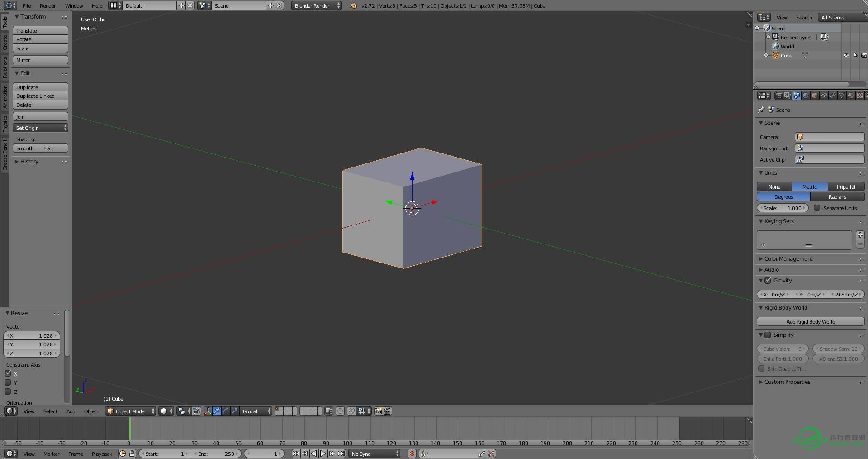The width and height of the screenshot is (868, 459).
Task: Open the Render Layers properties tab
Action: [787, 96]
